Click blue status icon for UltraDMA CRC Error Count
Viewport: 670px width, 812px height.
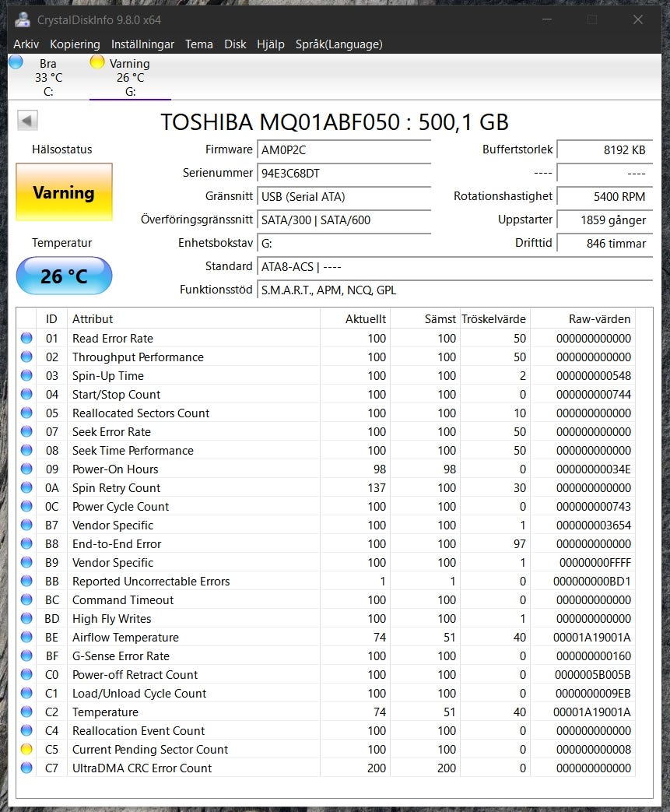(27, 768)
